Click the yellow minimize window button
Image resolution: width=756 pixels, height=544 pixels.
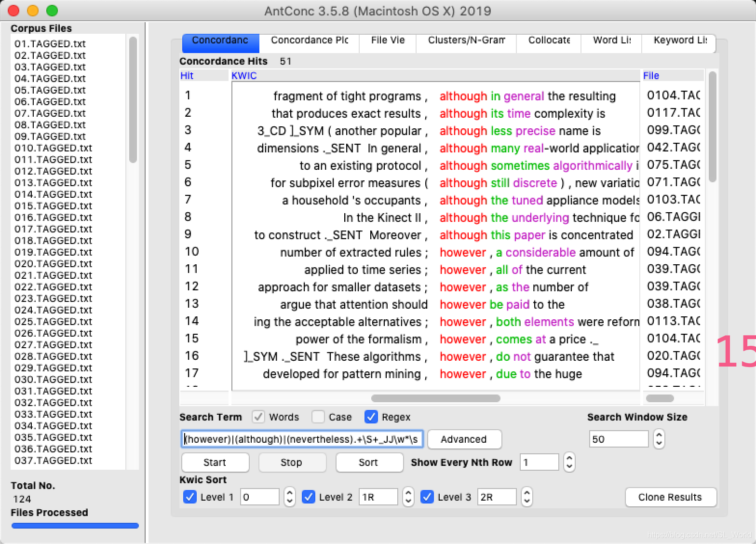pyautogui.click(x=33, y=11)
